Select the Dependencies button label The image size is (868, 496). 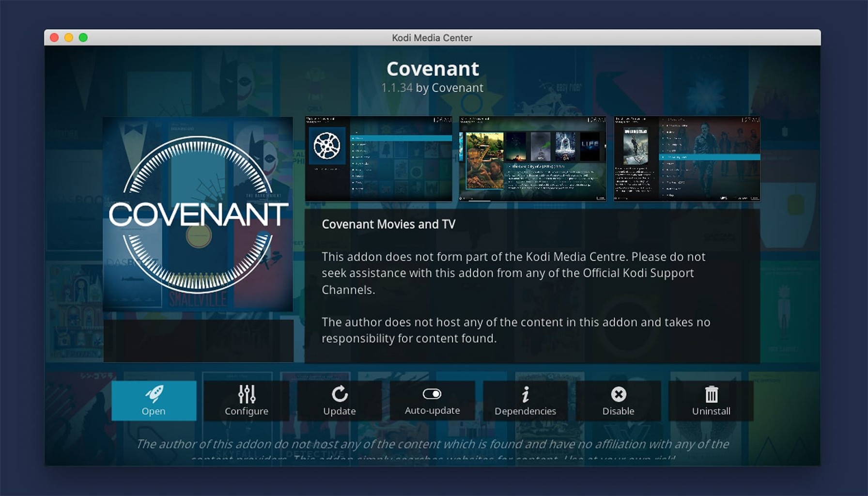pyautogui.click(x=525, y=411)
